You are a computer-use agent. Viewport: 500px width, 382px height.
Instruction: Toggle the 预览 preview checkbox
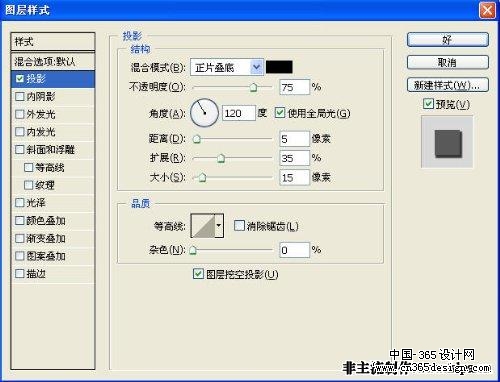click(x=428, y=104)
